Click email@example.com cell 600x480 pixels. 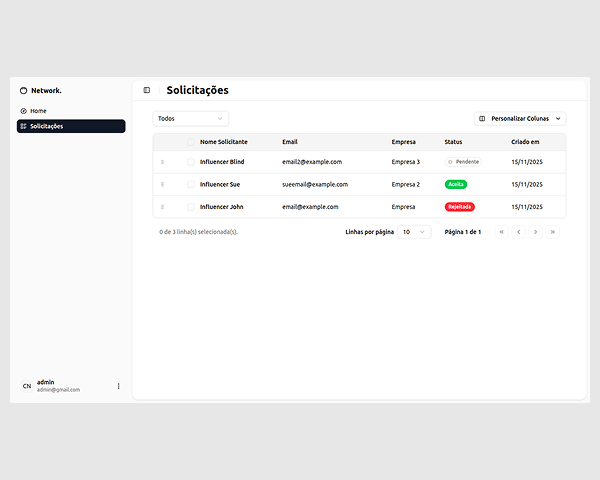point(310,207)
